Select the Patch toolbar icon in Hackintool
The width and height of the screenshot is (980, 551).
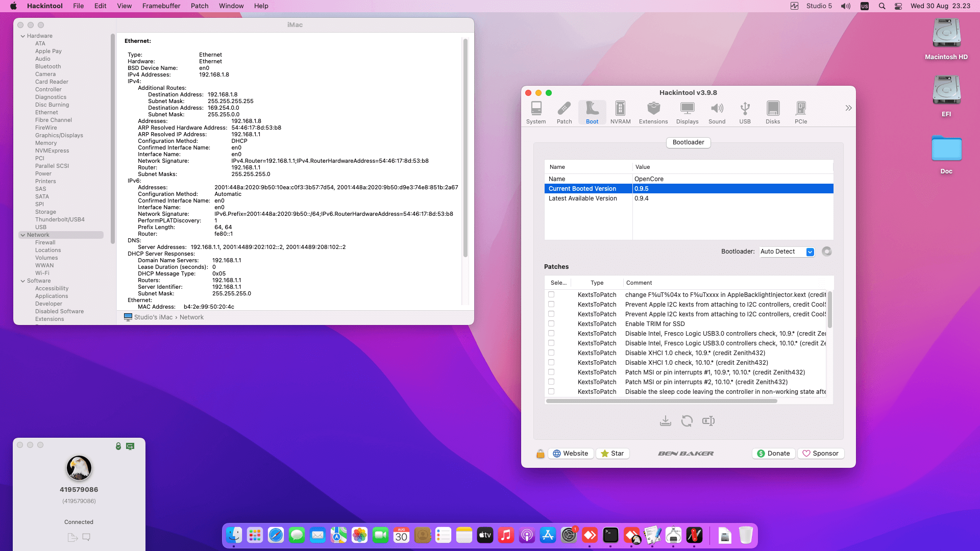(x=564, y=112)
